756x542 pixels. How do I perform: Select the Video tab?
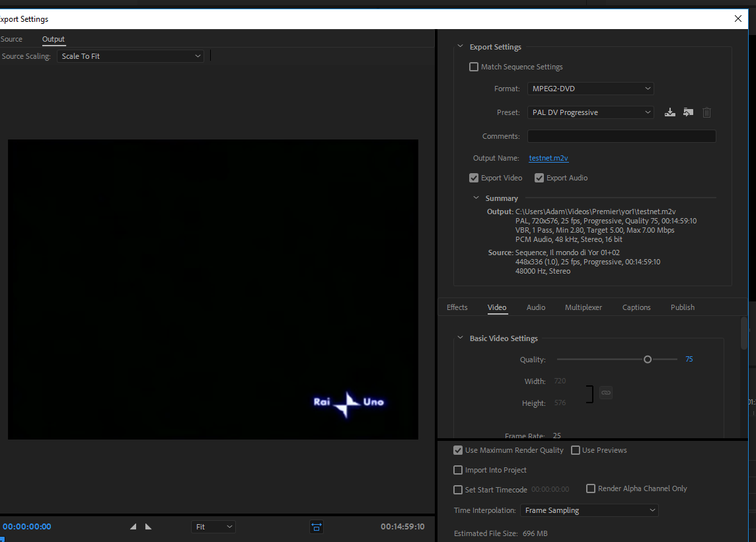pos(496,307)
